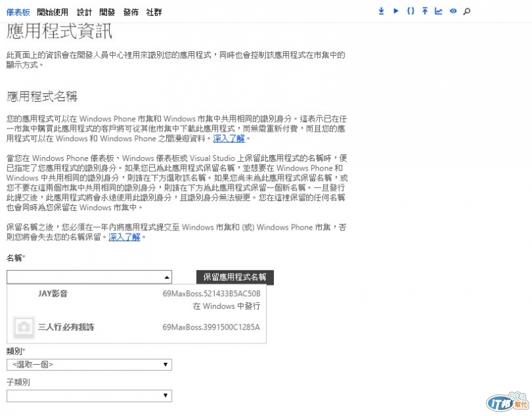The height and width of the screenshot is (416, 532).
Task: Follow the 深入了解 link after 名稱保留
Action: tap(124, 237)
